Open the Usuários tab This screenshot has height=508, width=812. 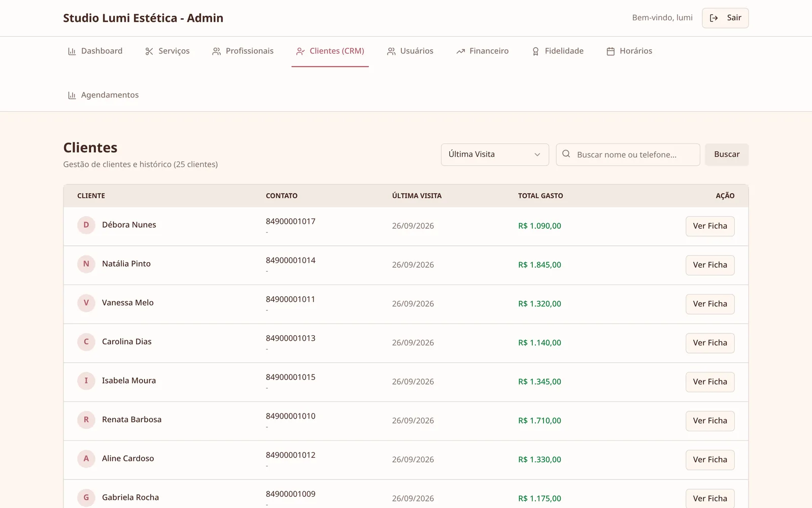(410, 51)
